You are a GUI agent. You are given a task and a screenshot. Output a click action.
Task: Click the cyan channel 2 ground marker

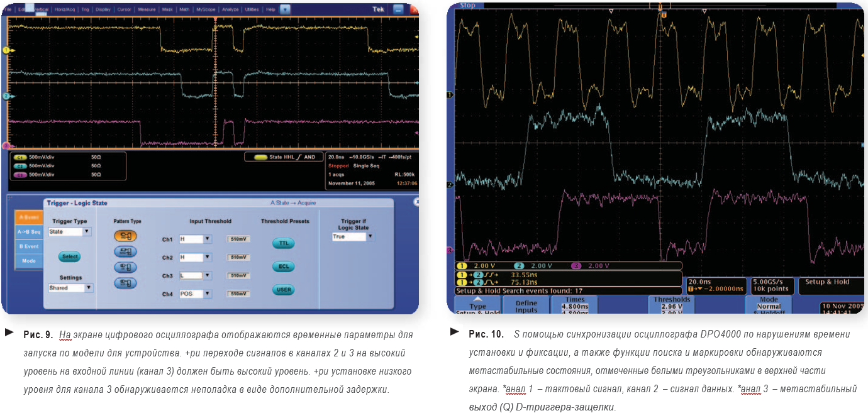click(x=6, y=96)
